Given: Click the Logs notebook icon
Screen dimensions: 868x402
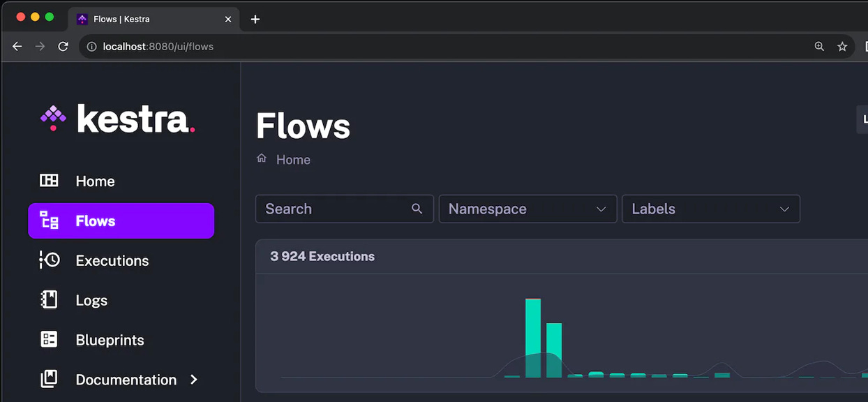Looking at the screenshot, I should pyautogui.click(x=49, y=300).
